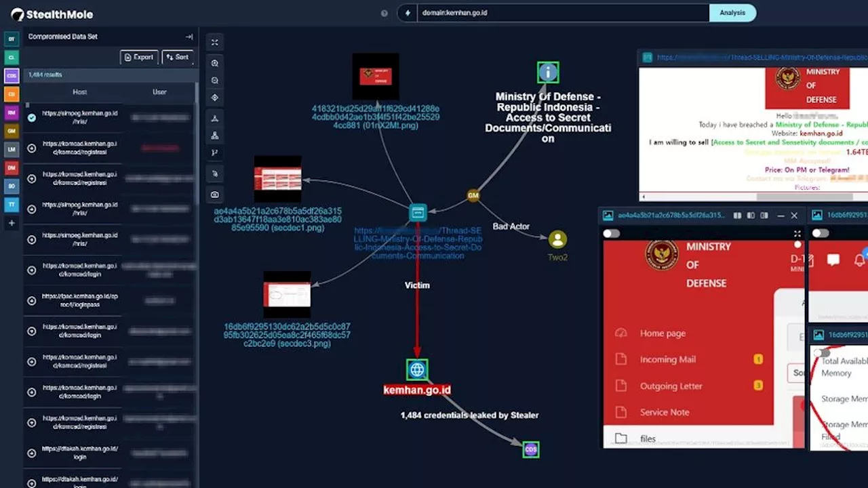Screen dimensions: 868x488
Task: Apply the hierarchy layout tool
Action: tap(214, 136)
